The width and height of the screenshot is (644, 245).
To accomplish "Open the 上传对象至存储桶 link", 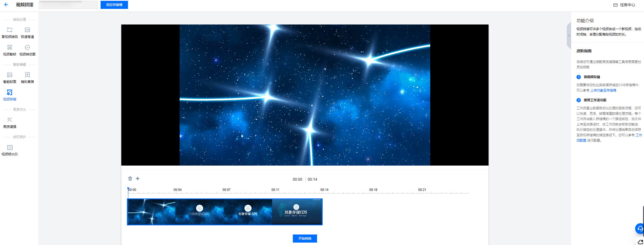I will coord(603,90).
